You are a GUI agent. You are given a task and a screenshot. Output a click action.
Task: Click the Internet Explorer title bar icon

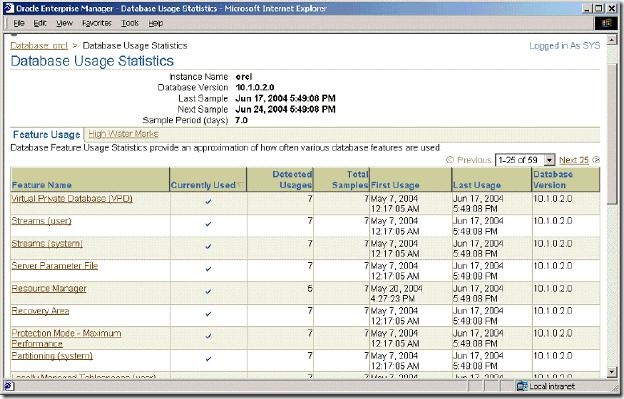click(9, 8)
